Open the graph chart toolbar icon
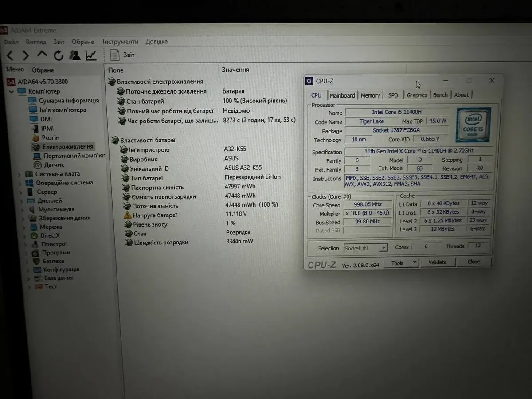 [91, 55]
